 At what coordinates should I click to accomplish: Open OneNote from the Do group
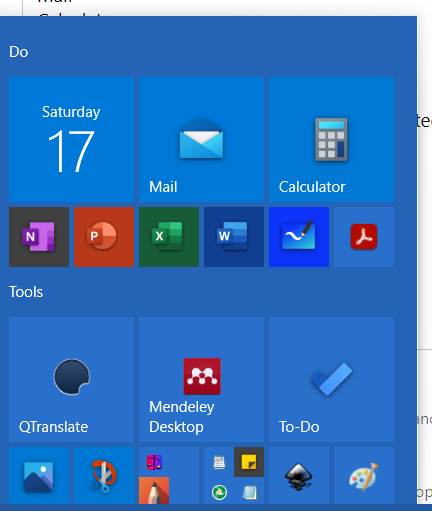click(x=39, y=237)
